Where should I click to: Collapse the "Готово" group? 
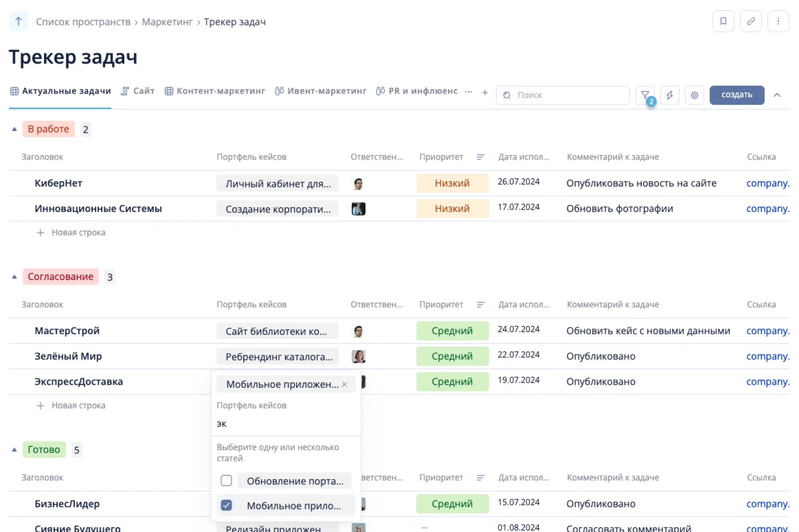[x=14, y=450]
